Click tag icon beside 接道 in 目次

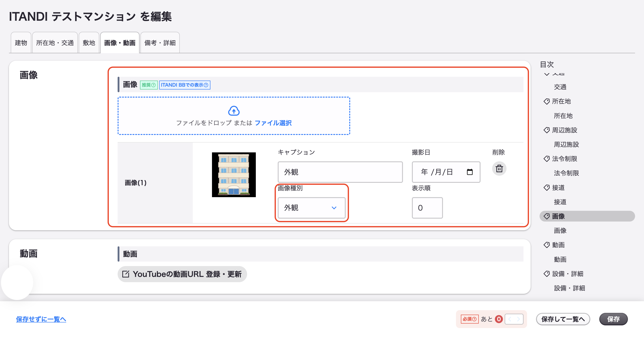pos(547,188)
